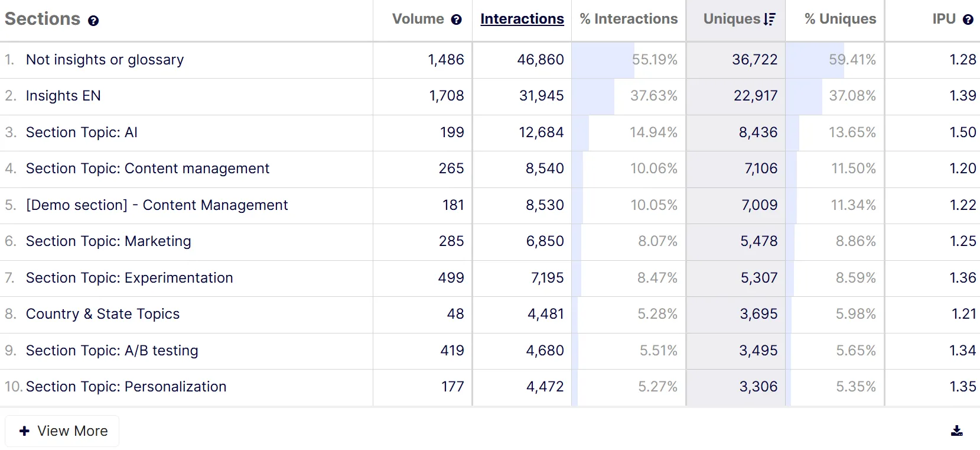Click the Uniques sort descending icon
This screenshot has height=450, width=980.
[x=769, y=19]
